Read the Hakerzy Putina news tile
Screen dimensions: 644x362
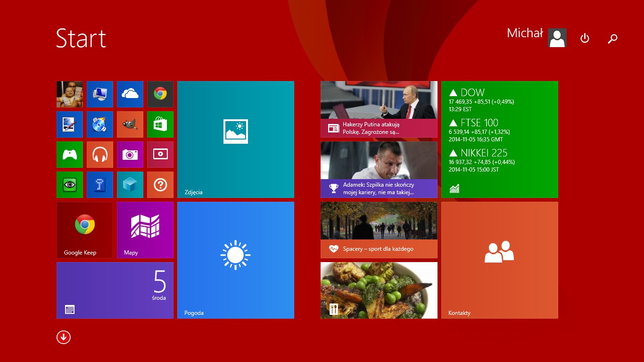pyautogui.click(x=379, y=109)
